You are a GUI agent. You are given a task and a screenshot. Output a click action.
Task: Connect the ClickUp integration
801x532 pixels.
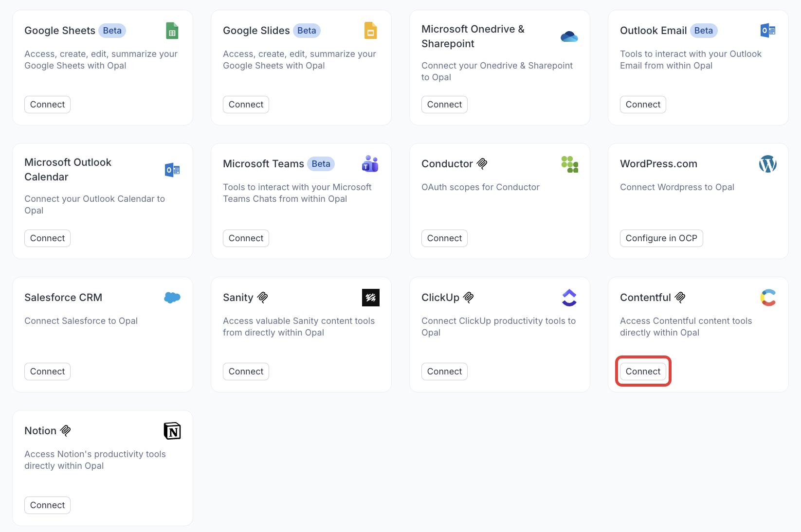445,372
